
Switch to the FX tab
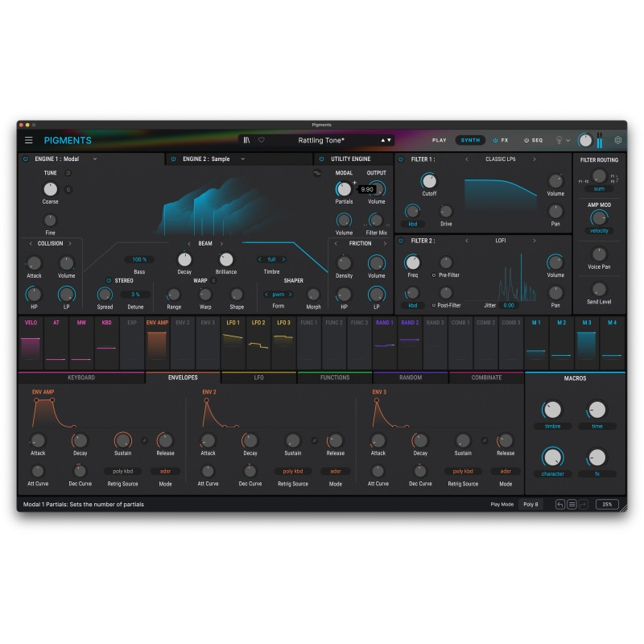click(x=505, y=139)
